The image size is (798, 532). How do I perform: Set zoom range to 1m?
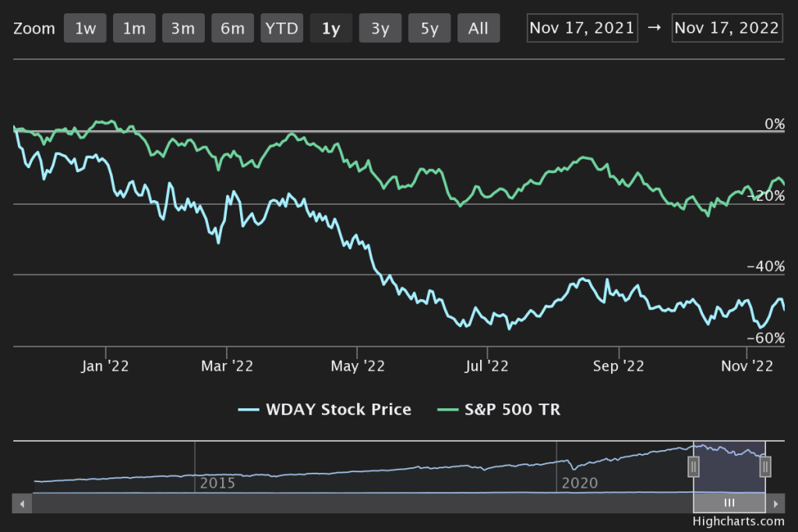click(x=134, y=29)
